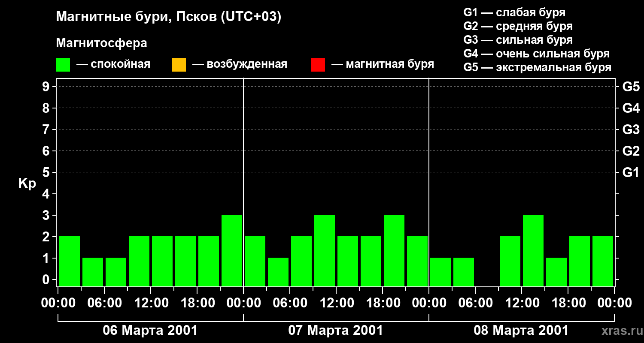Viewport: 644px width, 343px height.
Task: Click the Kp axis value 0
Action: coord(47,280)
